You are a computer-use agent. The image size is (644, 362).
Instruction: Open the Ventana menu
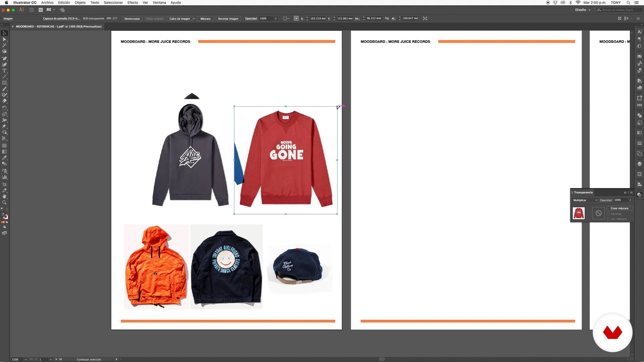[x=159, y=2]
